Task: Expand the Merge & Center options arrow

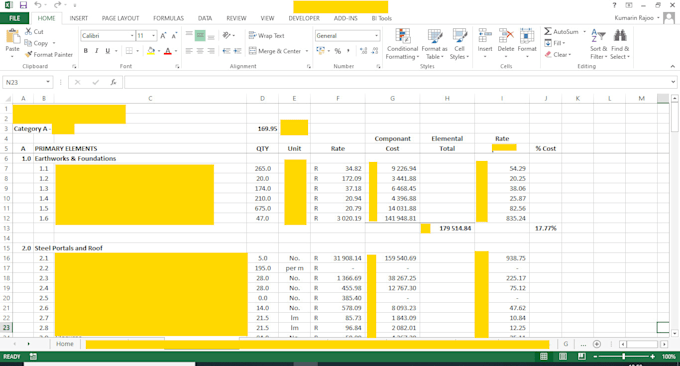Action: pos(307,51)
